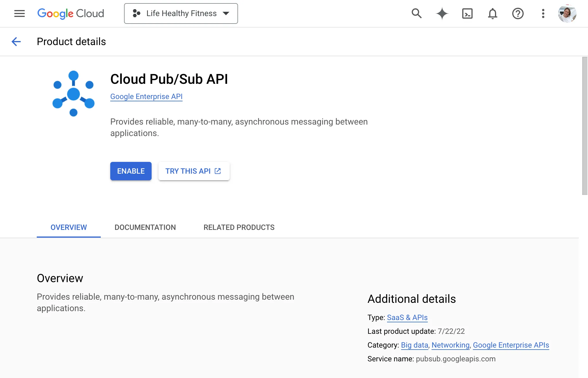Open the three-dot more options menu

(543, 13)
